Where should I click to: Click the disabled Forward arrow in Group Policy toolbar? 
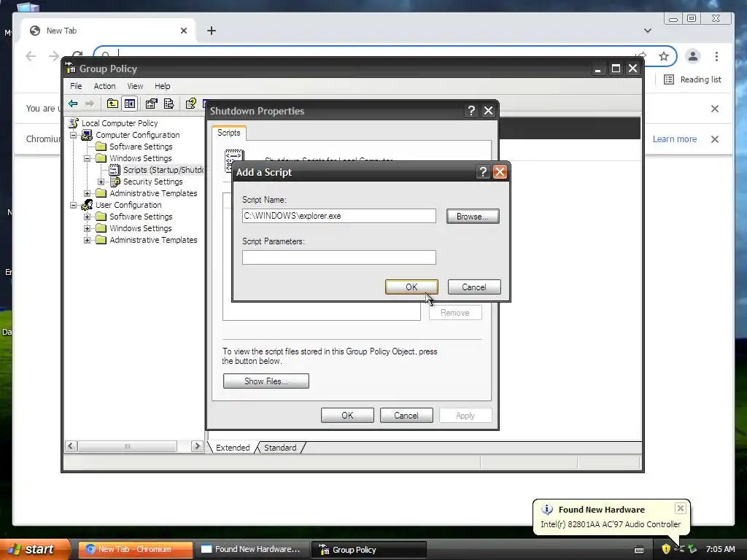pos(89,104)
